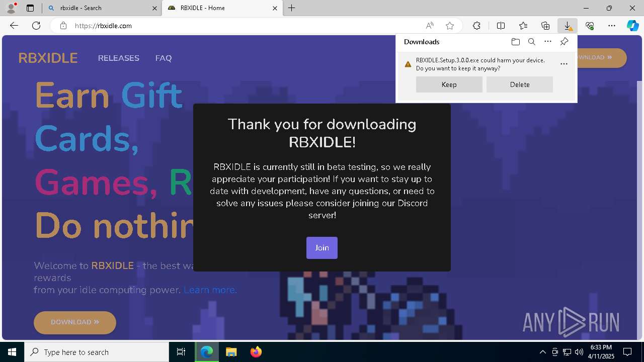Add this page to favorites

point(450,26)
